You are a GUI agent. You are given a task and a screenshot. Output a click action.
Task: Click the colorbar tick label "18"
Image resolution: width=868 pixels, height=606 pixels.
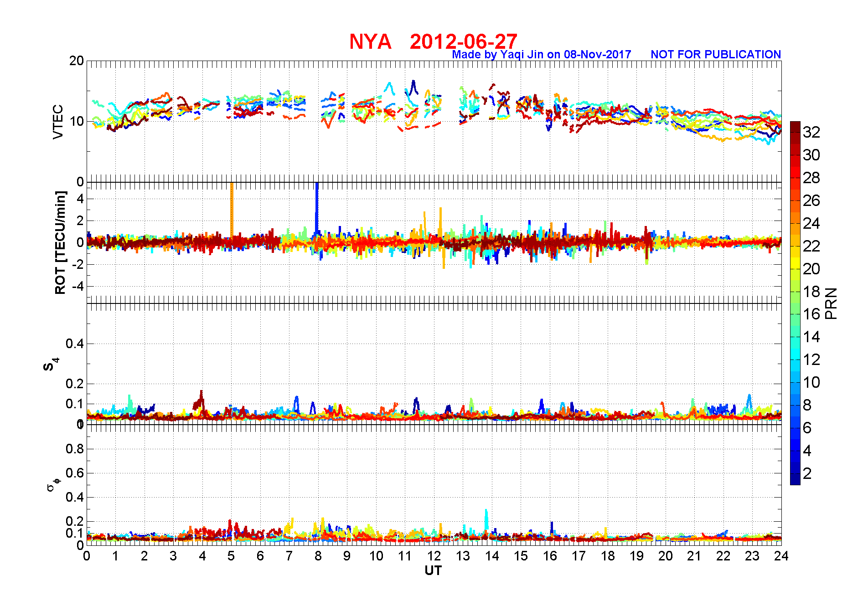click(x=811, y=292)
